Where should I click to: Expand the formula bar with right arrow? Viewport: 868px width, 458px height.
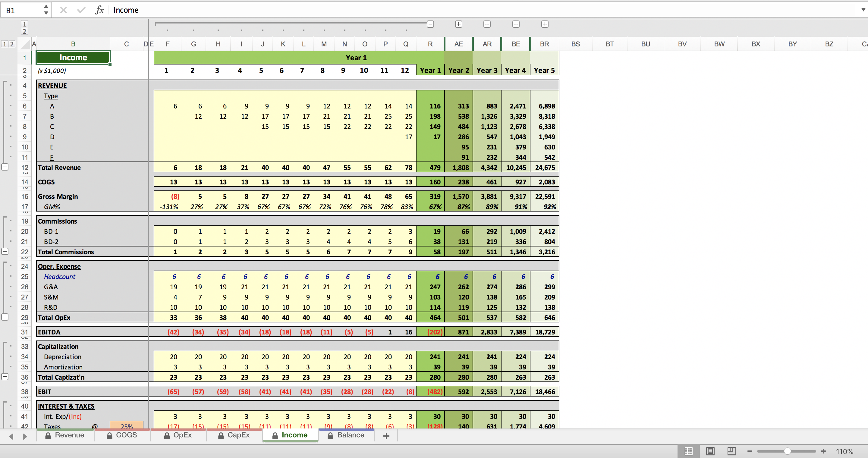coord(863,10)
